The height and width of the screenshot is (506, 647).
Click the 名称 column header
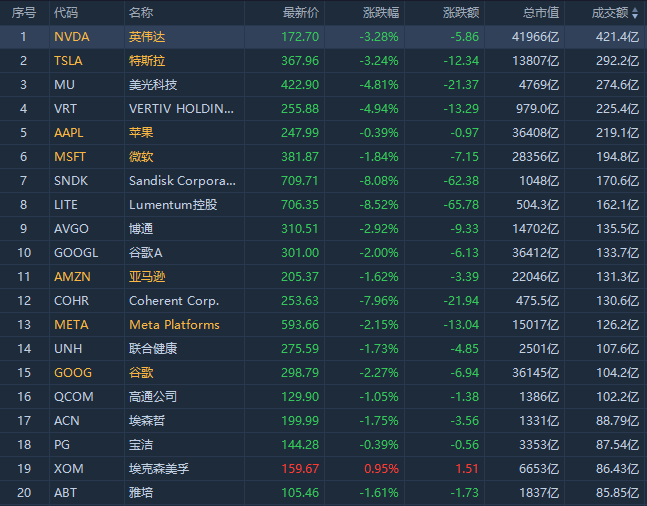pyautogui.click(x=141, y=13)
